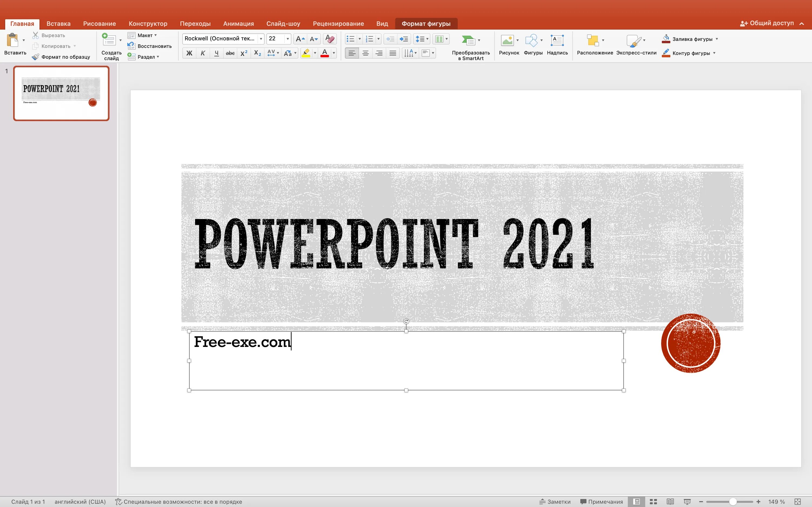Expand the font size 22 dropdown

(287, 39)
